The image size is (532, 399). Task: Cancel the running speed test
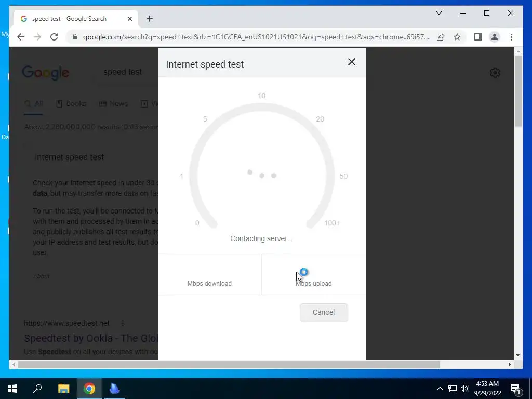(324, 312)
